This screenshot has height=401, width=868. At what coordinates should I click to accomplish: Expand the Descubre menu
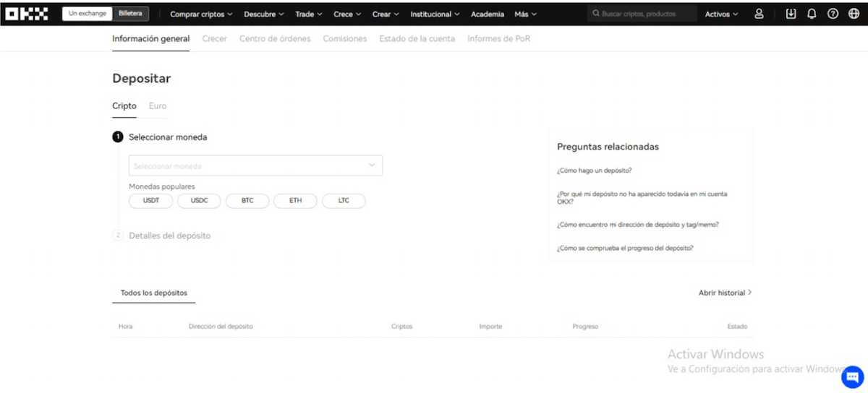tap(263, 14)
